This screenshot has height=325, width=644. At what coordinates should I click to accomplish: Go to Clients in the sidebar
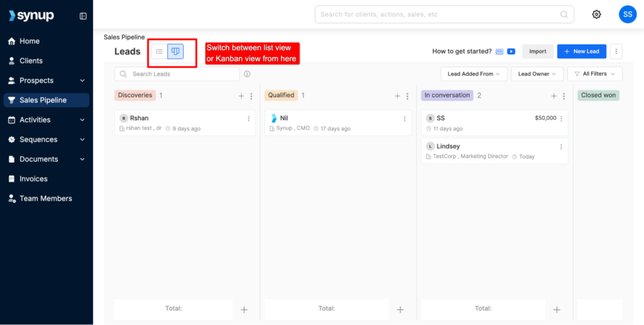[31, 61]
